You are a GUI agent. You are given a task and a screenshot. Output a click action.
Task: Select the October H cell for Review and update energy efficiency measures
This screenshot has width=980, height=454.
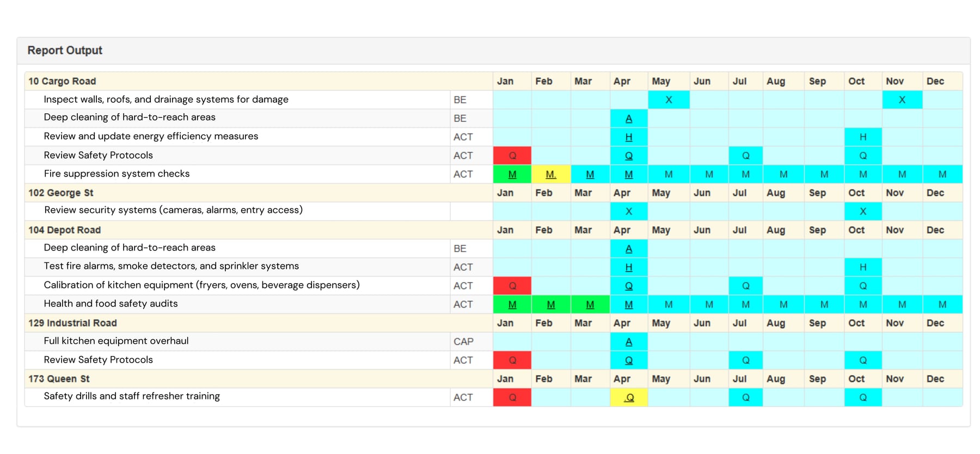coord(863,137)
